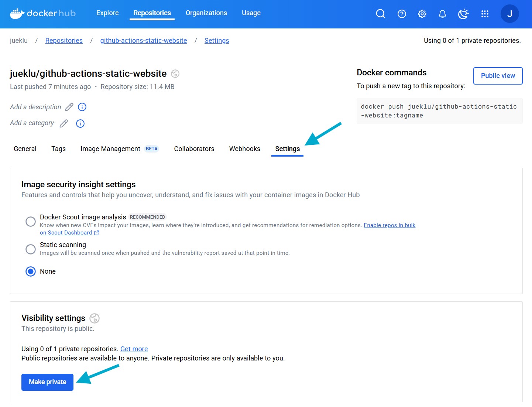Select Docker Scout image analysis option

[31, 222]
